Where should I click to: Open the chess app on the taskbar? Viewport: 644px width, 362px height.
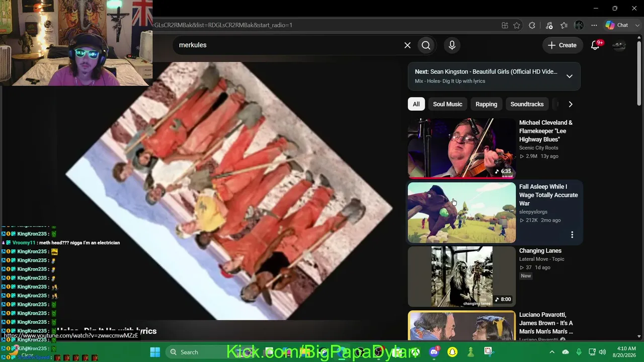pos(470,352)
